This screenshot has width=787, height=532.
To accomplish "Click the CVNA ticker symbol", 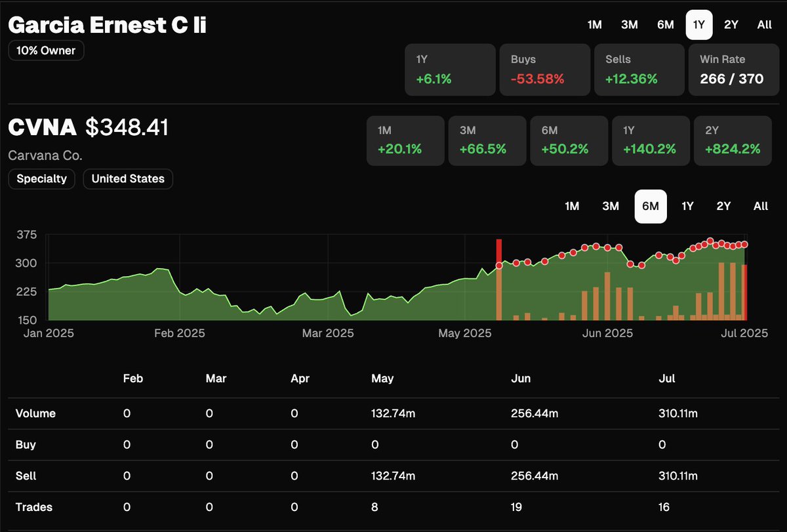I will [43, 127].
